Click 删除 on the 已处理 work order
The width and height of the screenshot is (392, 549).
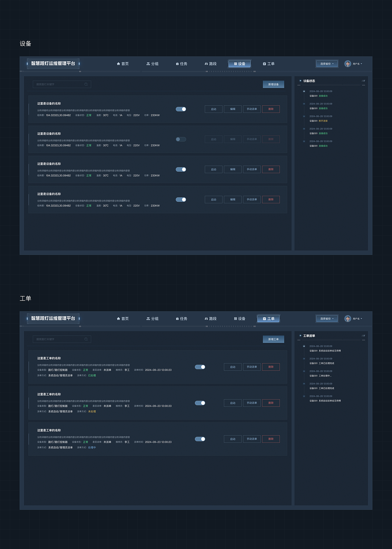coord(271,367)
